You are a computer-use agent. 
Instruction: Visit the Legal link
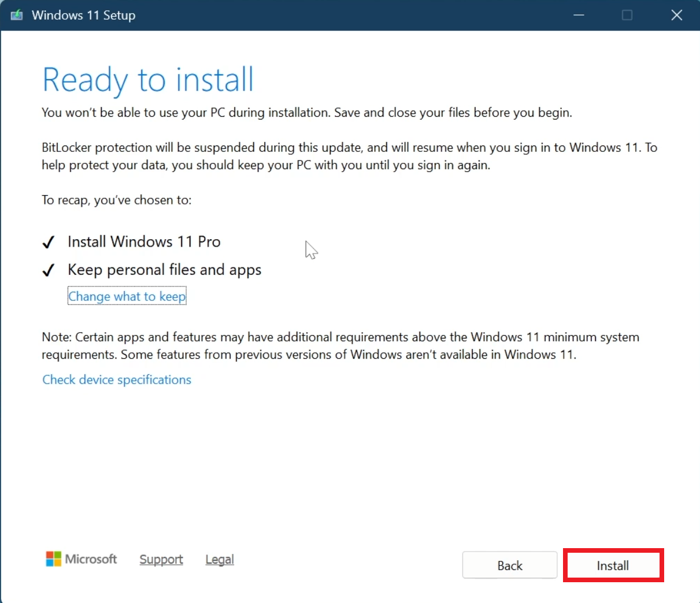point(219,559)
